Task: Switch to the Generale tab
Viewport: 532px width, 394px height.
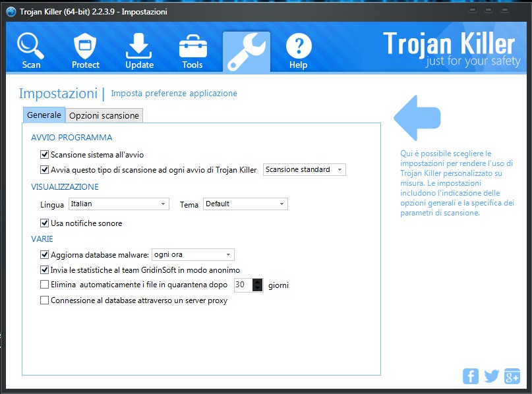Action: [44, 115]
